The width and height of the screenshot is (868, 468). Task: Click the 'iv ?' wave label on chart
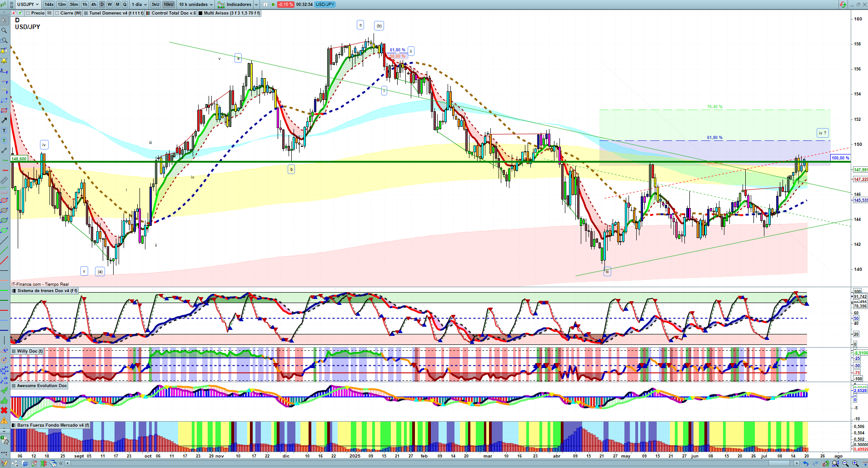(x=823, y=133)
